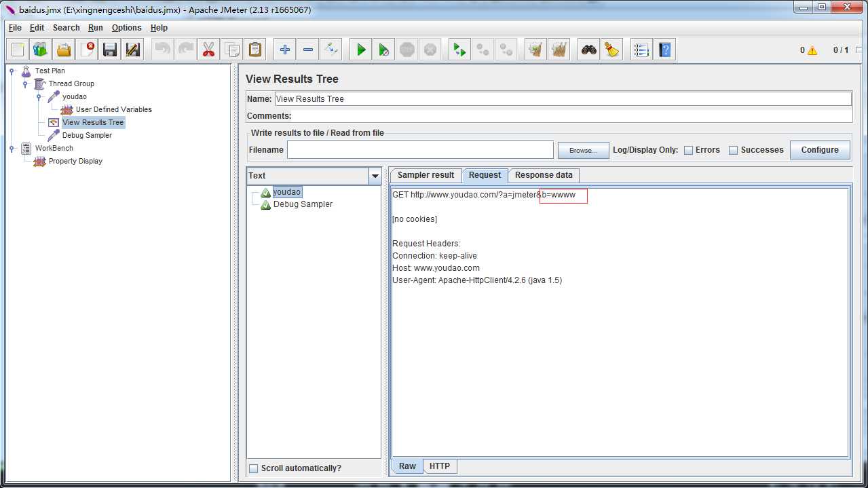Open the Help question mark icon
Screen dimensions: 868x488
coord(665,50)
